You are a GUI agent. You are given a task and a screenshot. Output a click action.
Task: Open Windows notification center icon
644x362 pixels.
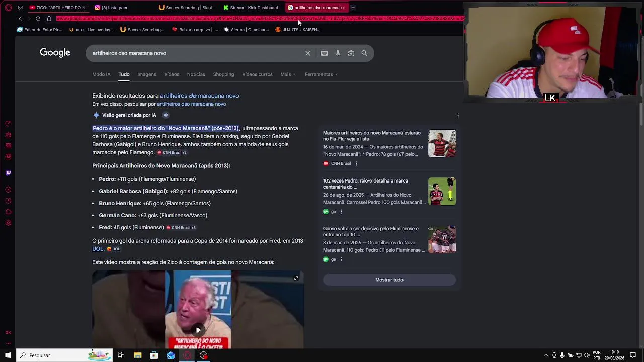tap(633, 355)
